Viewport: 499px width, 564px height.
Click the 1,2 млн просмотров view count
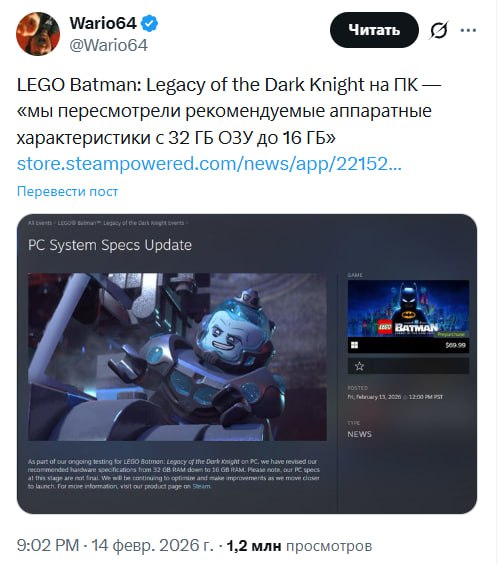pos(299,546)
